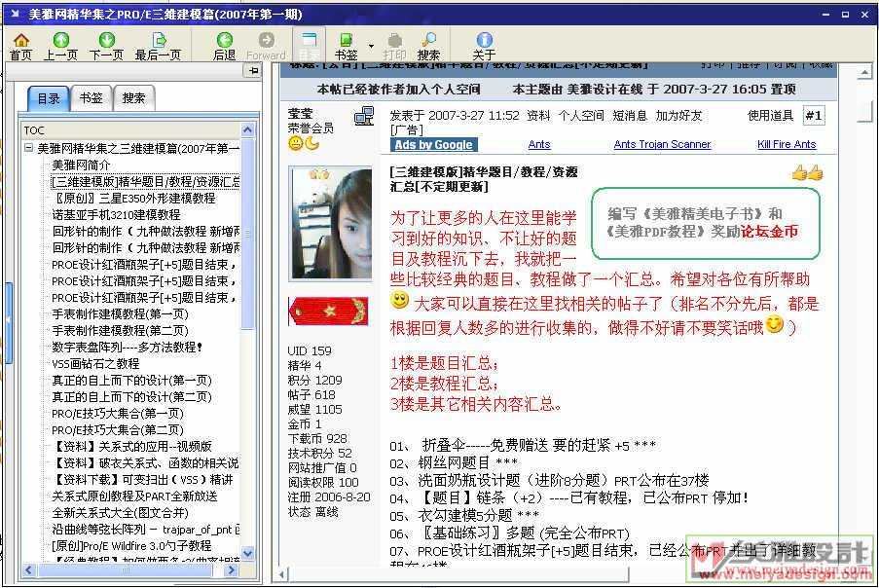
Task: Click the 使用道具 link
Action: (x=770, y=116)
